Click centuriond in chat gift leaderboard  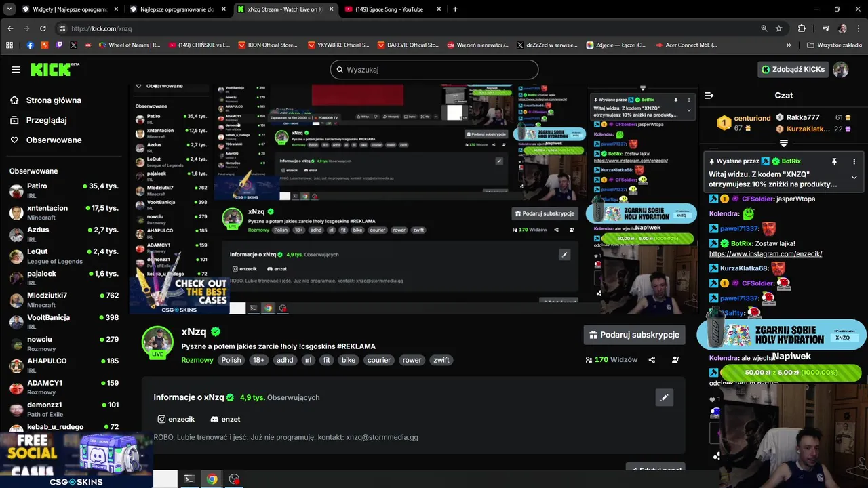tap(752, 118)
